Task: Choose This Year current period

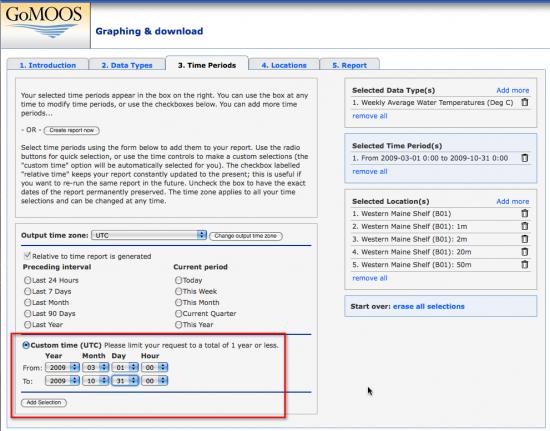Action: 178,325
